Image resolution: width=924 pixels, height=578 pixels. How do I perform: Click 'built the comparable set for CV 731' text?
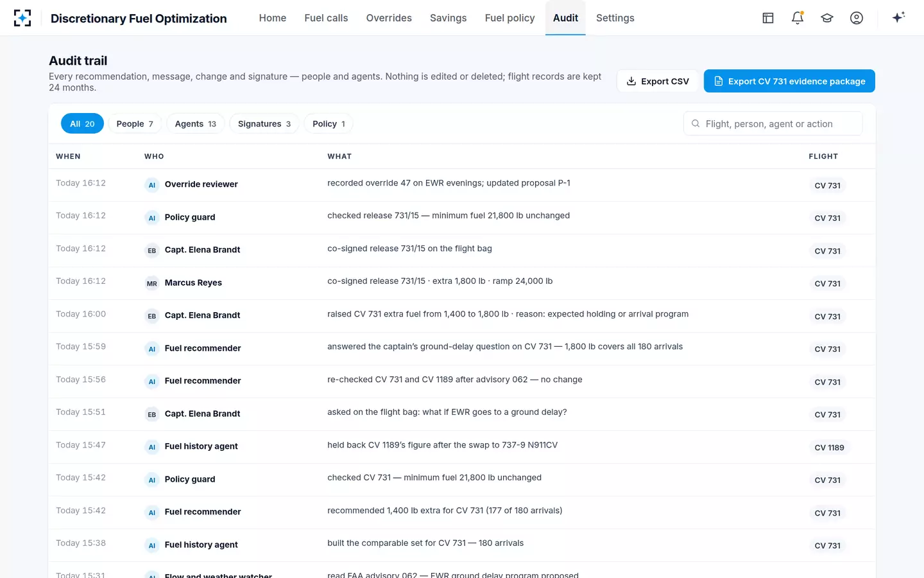tap(425, 543)
